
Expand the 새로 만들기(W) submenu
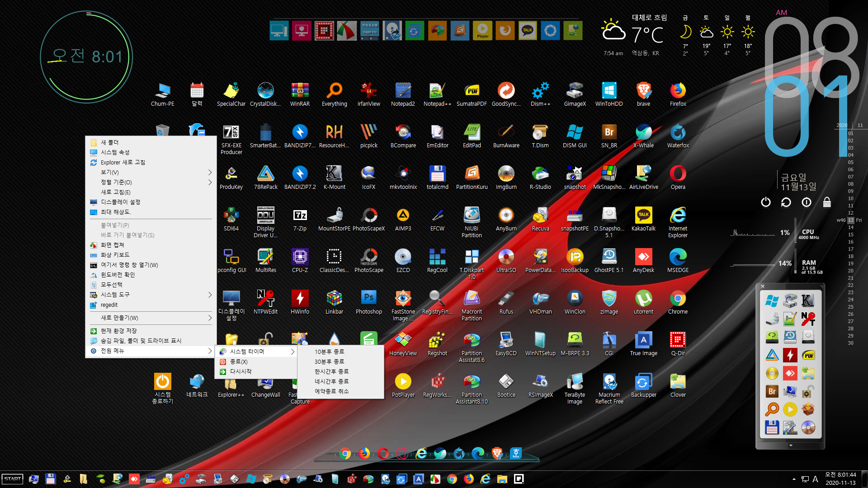tap(151, 318)
